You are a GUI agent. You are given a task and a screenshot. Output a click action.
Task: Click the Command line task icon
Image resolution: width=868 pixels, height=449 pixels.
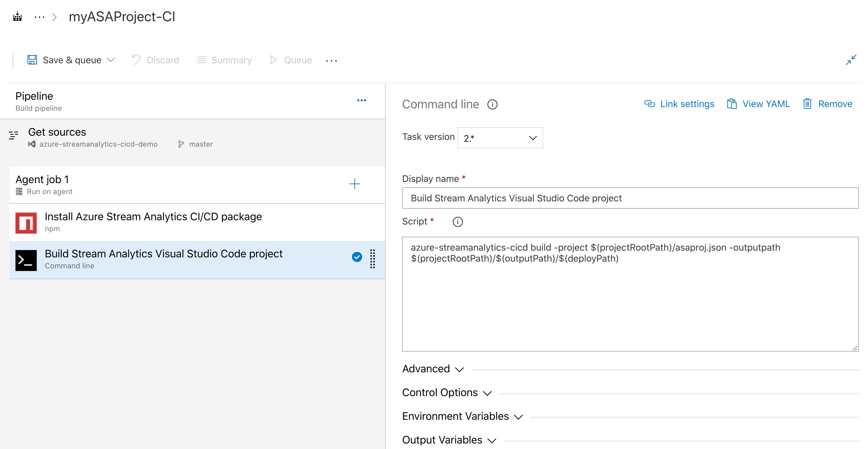pyautogui.click(x=26, y=258)
